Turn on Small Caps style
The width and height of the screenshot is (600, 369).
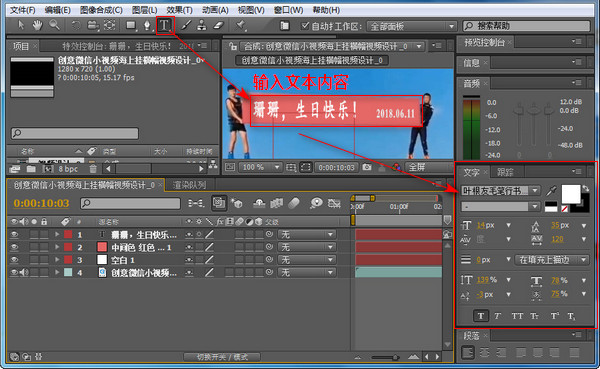point(535,316)
